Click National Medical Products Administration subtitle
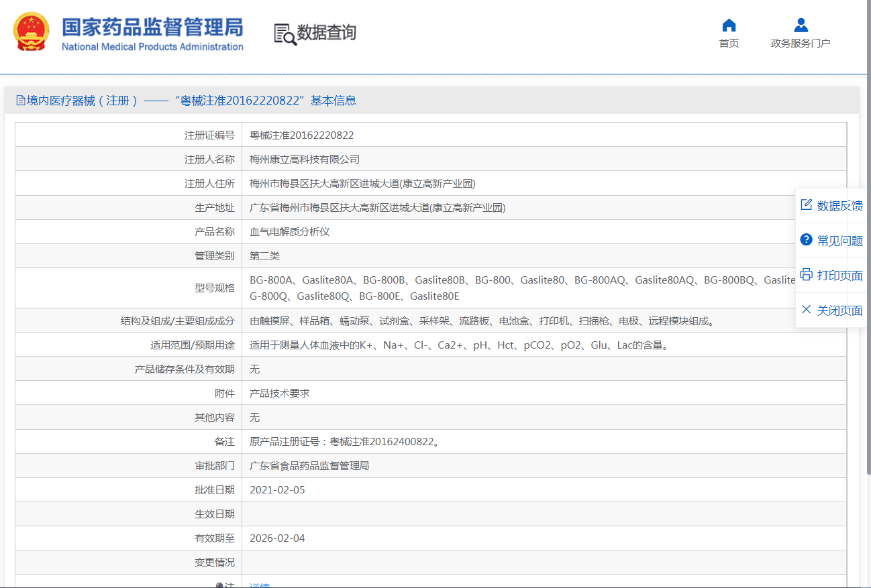The width and height of the screenshot is (871, 588). tap(153, 47)
